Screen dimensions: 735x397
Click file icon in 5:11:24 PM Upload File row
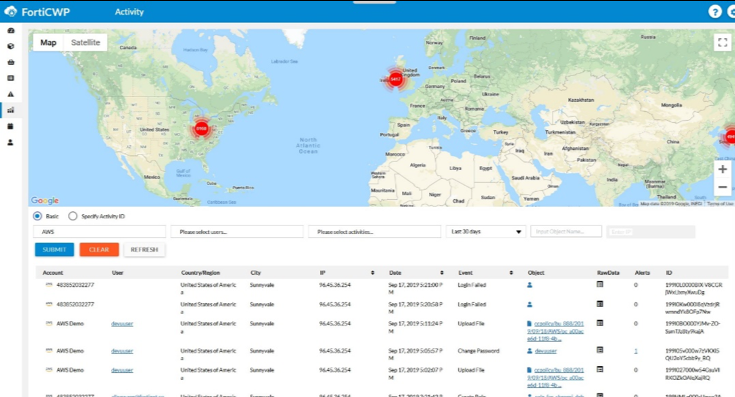[x=530, y=324]
